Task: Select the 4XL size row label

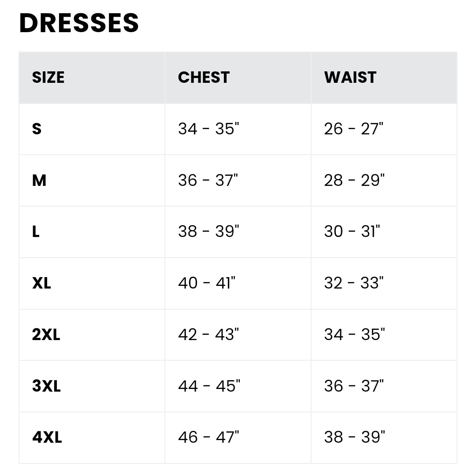Action: coord(47,437)
